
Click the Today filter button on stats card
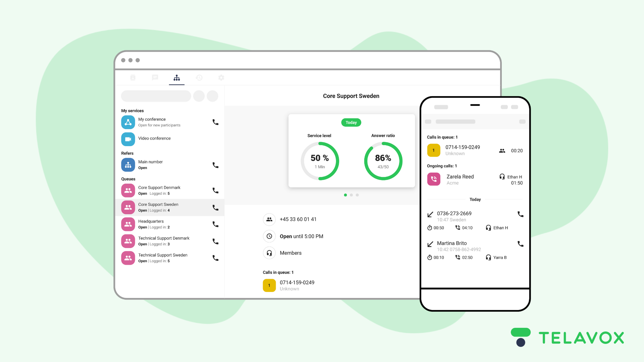tap(351, 122)
